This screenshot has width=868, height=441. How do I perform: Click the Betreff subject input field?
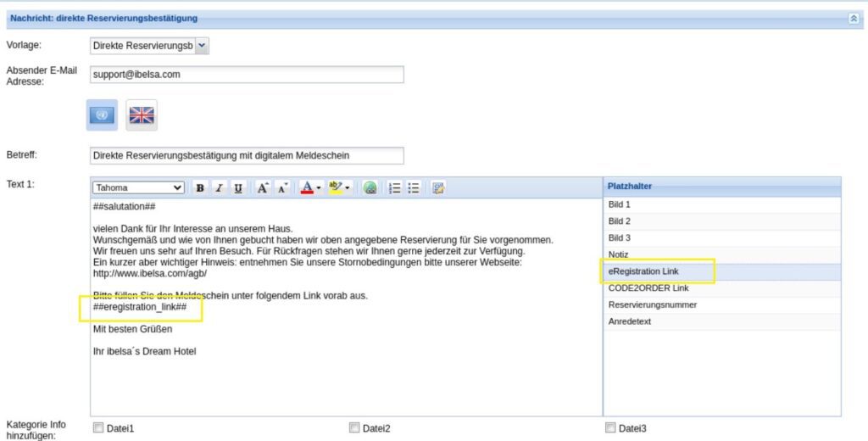(x=246, y=155)
